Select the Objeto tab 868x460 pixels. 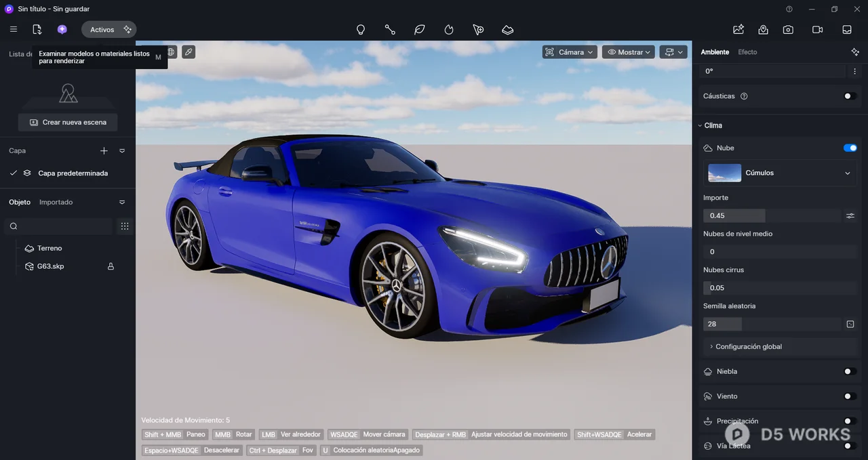coord(20,202)
